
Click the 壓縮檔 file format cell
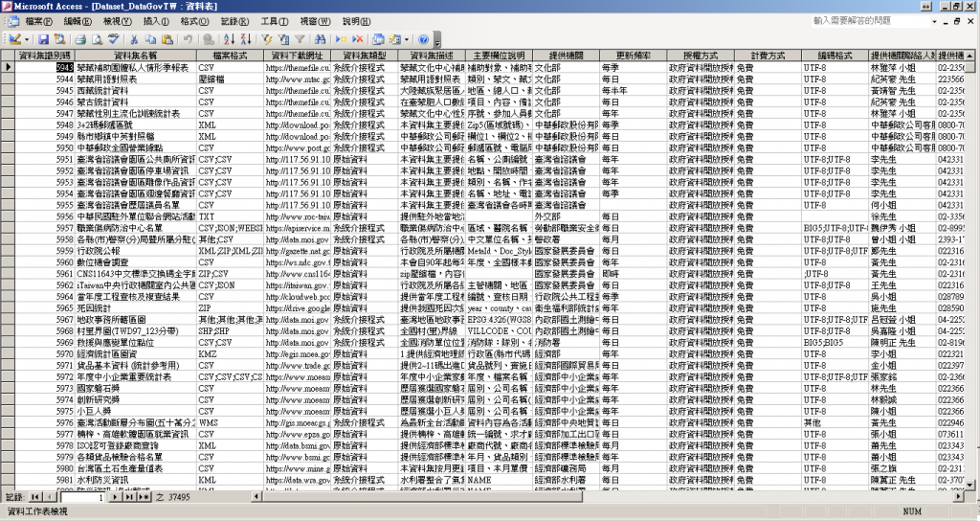230,79
